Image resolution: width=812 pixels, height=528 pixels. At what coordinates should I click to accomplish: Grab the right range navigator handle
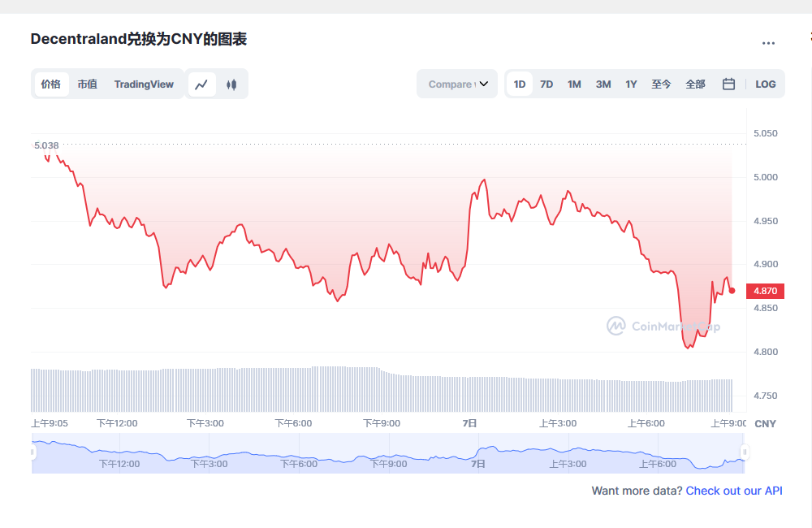pos(745,452)
